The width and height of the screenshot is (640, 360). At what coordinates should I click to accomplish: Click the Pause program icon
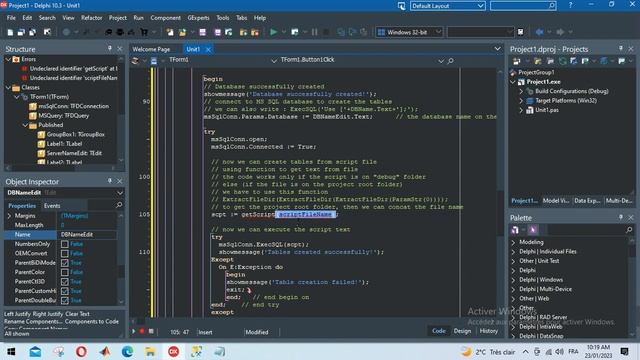(x=314, y=32)
